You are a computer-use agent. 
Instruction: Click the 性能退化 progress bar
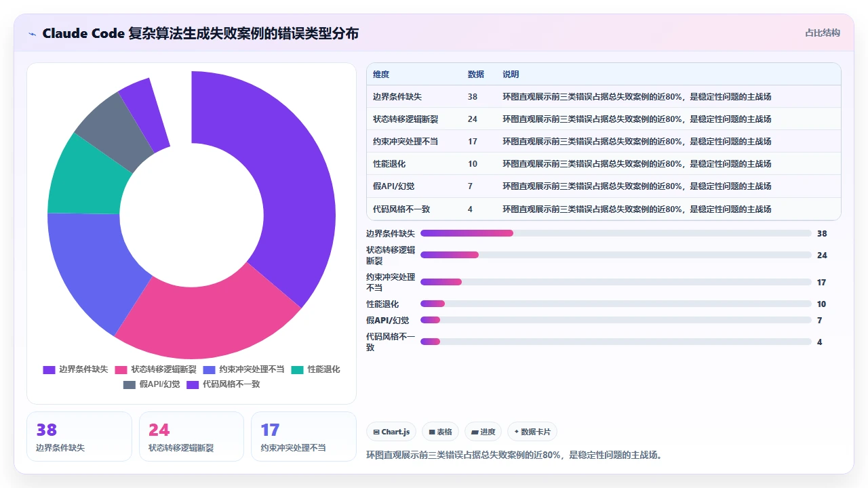tap(616, 304)
